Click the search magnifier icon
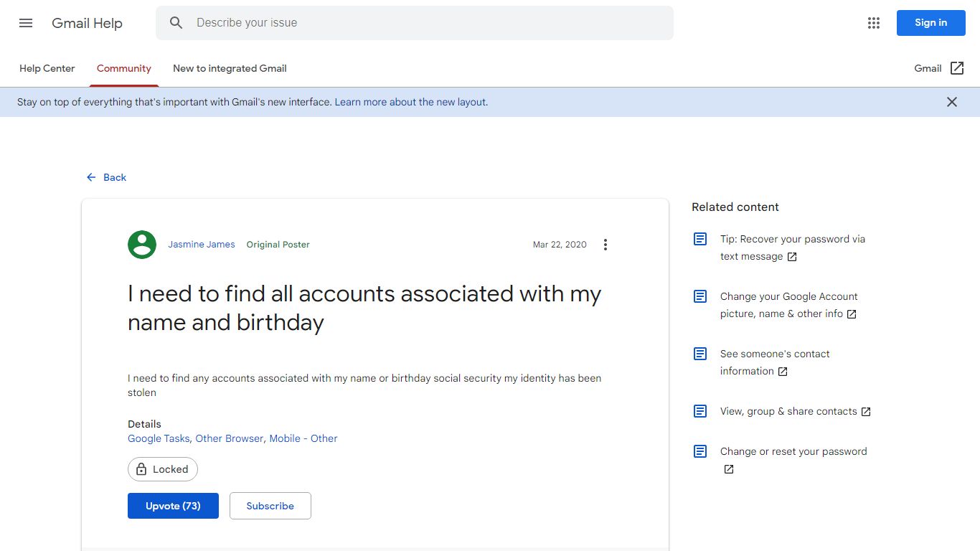The width and height of the screenshot is (980, 551). (x=176, y=23)
